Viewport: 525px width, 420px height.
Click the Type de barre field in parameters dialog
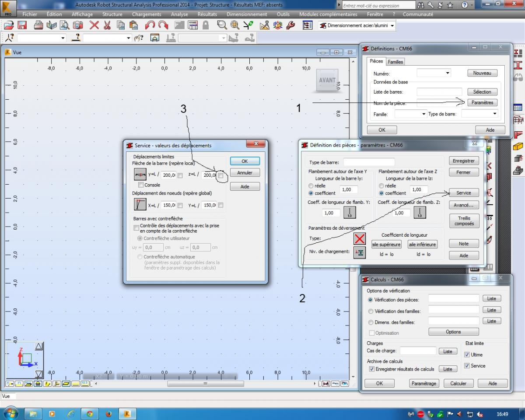click(369, 162)
